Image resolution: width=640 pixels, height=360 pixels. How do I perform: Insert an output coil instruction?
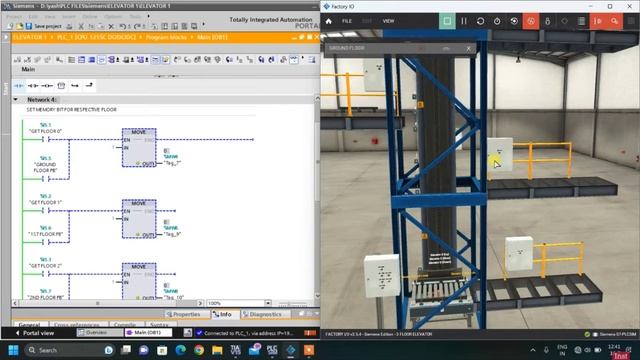[x=47, y=86]
